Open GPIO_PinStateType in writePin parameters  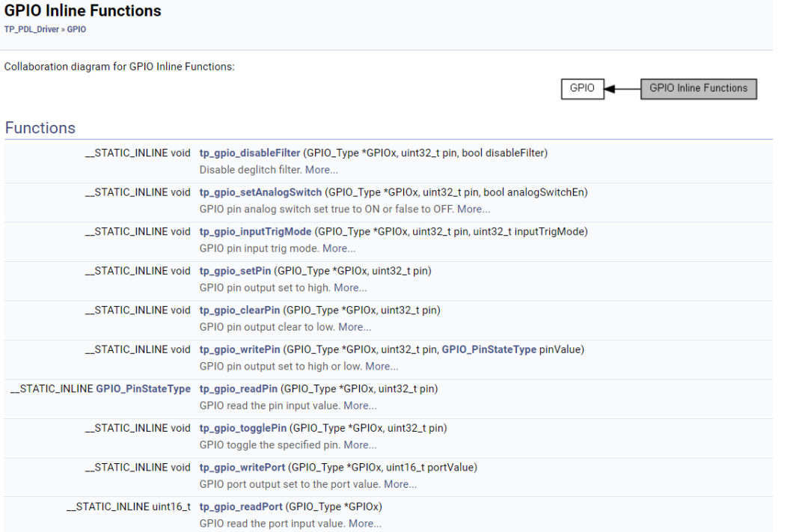point(489,349)
